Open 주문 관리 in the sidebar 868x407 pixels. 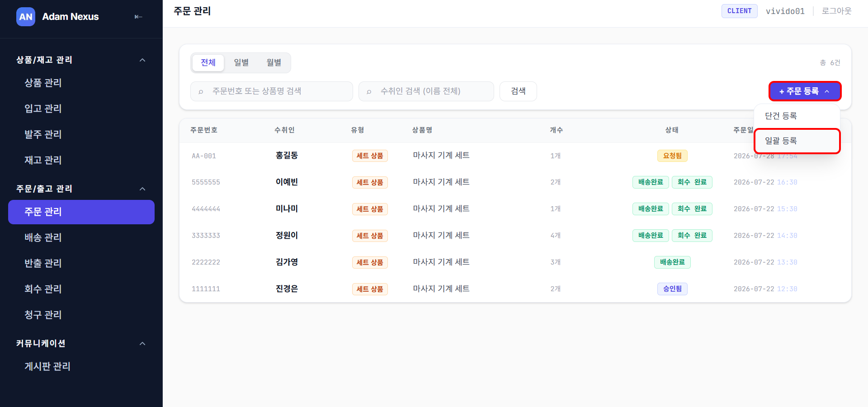click(x=81, y=212)
